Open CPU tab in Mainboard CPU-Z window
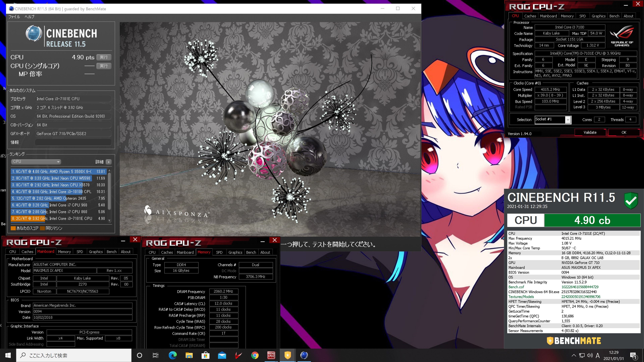Screen dimensions: 644x362 (13, 252)
